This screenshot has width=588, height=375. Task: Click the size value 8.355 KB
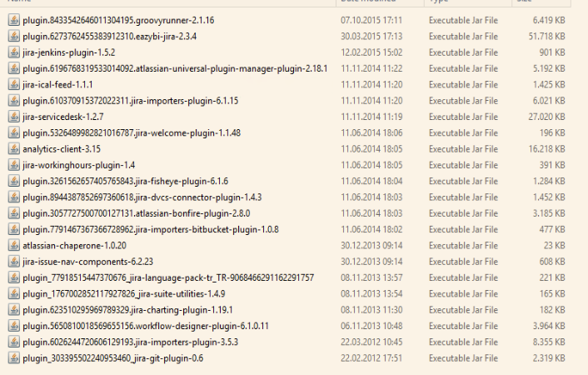(549, 342)
